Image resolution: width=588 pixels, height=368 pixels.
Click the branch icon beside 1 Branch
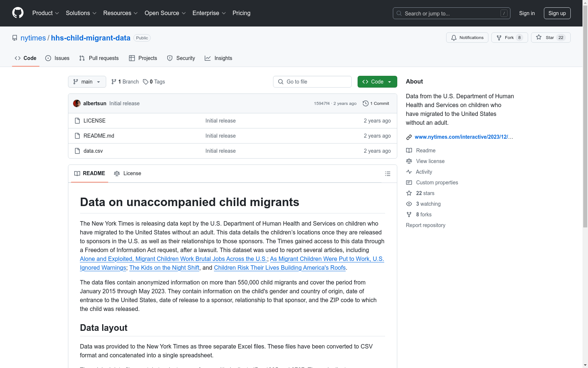click(114, 82)
